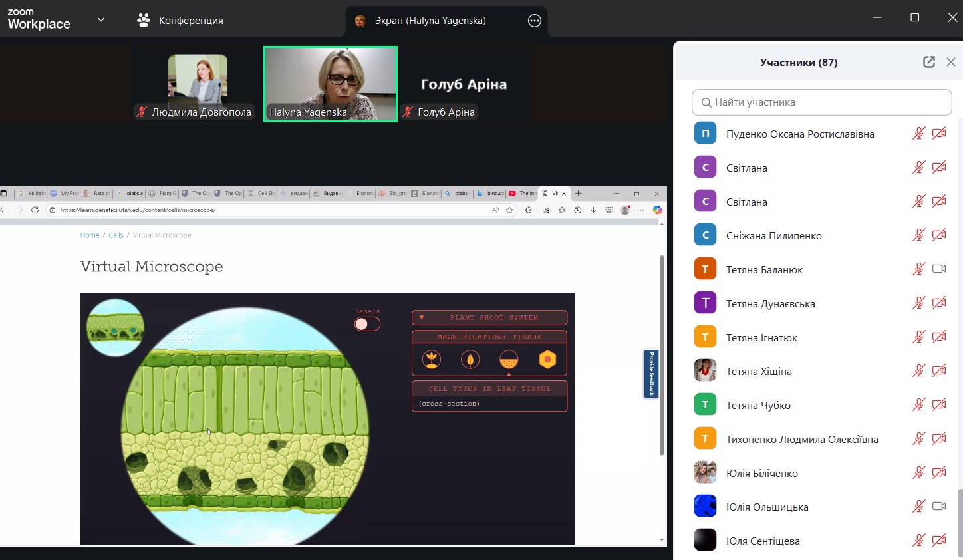Select the hexagon cell magnification icon
The width and height of the screenshot is (963, 560).
click(547, 360)
